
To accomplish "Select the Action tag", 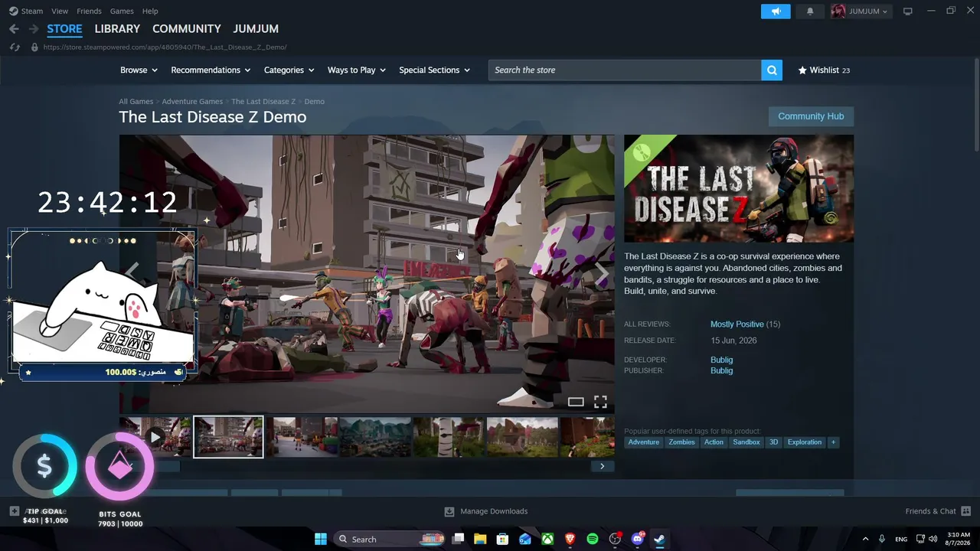I will click(x=714, y=442).
